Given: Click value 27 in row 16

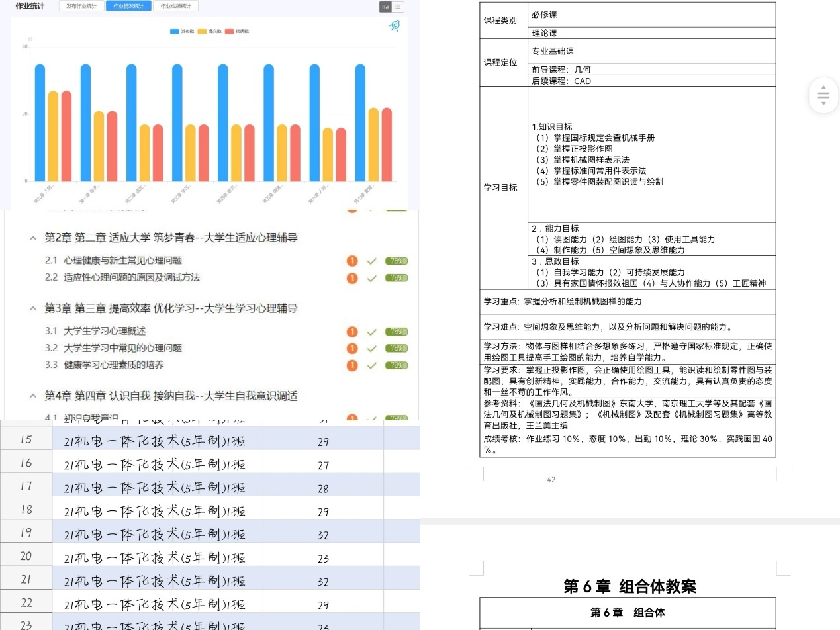Looking at the screenshot, I should (x=323, y=465).
